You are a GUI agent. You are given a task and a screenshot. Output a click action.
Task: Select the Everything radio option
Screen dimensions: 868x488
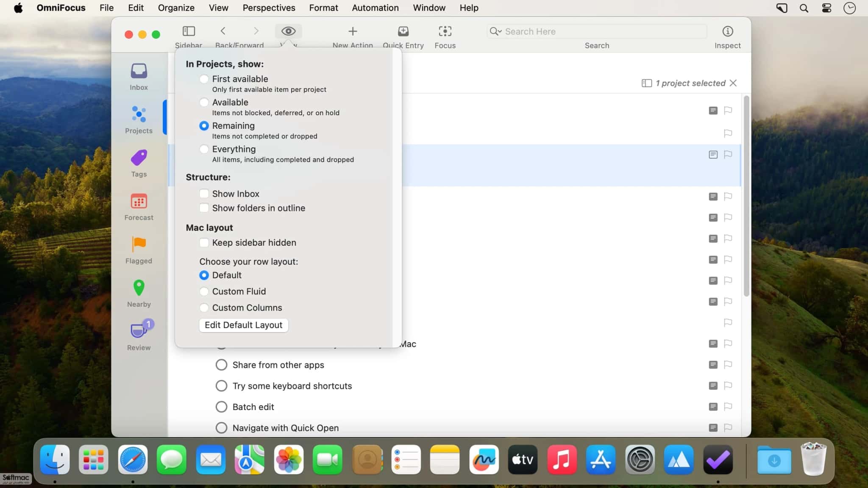point(204,149)
